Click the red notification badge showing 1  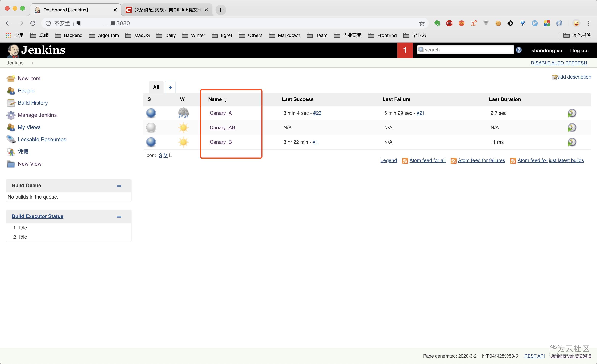tap(405, 50)
